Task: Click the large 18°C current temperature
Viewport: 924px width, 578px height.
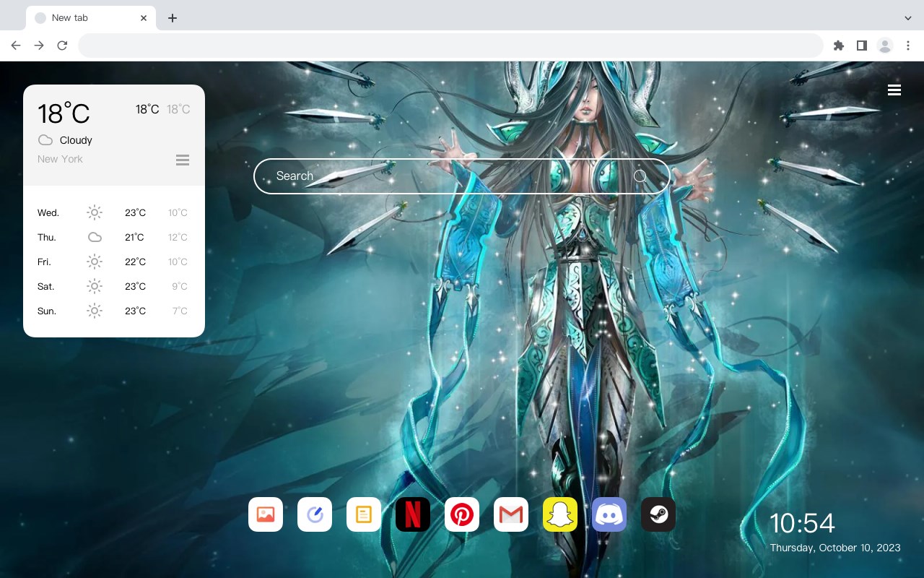Action: (x=64, y=113)
